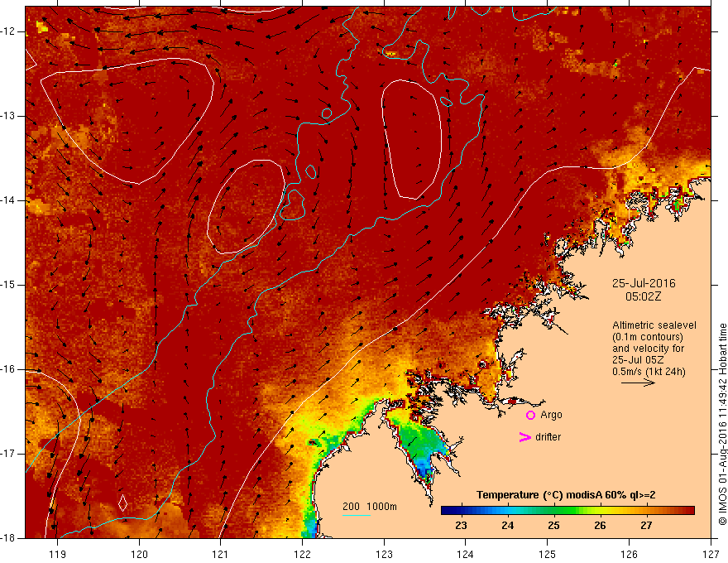
Task: Click the 'Argo' legend label
Action: click(x=551, y=415)
